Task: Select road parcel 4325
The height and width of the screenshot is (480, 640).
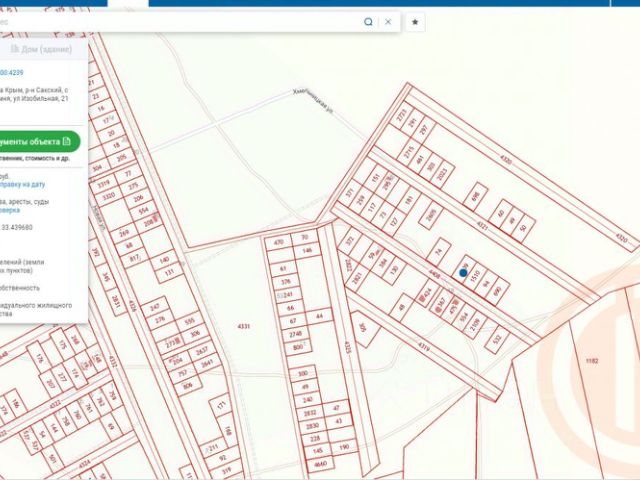Action: click(x=348, y=347)
